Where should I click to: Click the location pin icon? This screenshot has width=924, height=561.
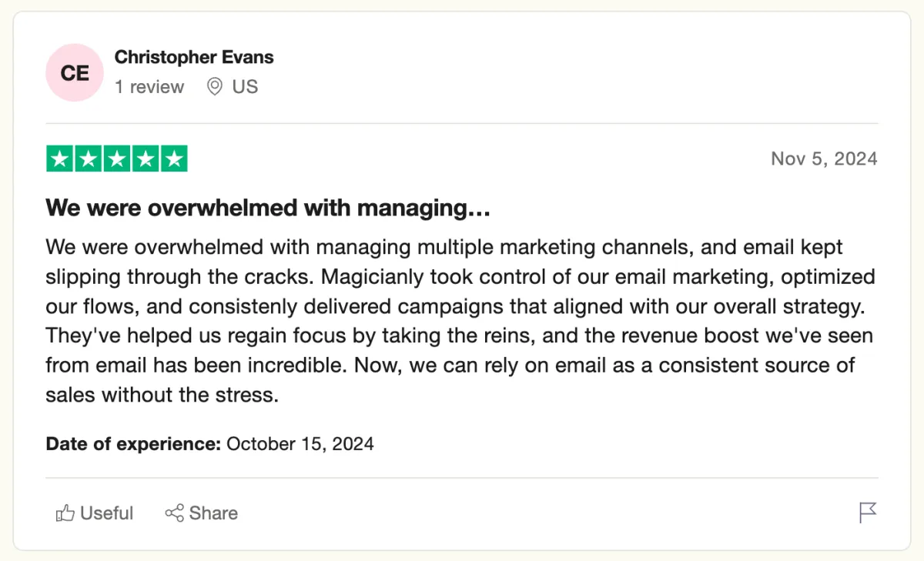[215, 87]
